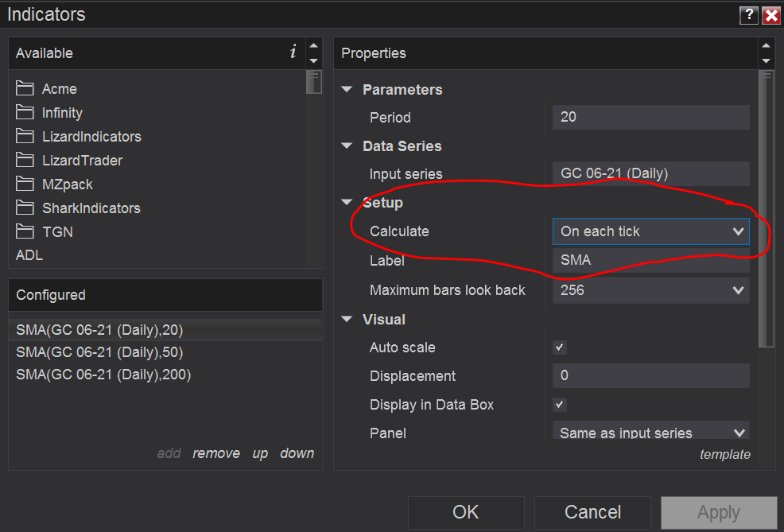The image size is (784, 532).
Task: Click the OK button
Action: 466,512
